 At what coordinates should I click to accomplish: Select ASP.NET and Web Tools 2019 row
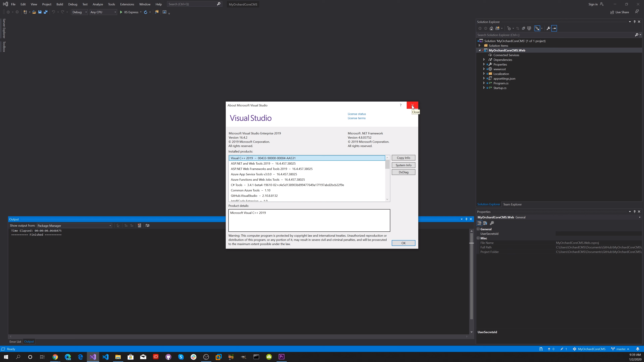point(307,163)
